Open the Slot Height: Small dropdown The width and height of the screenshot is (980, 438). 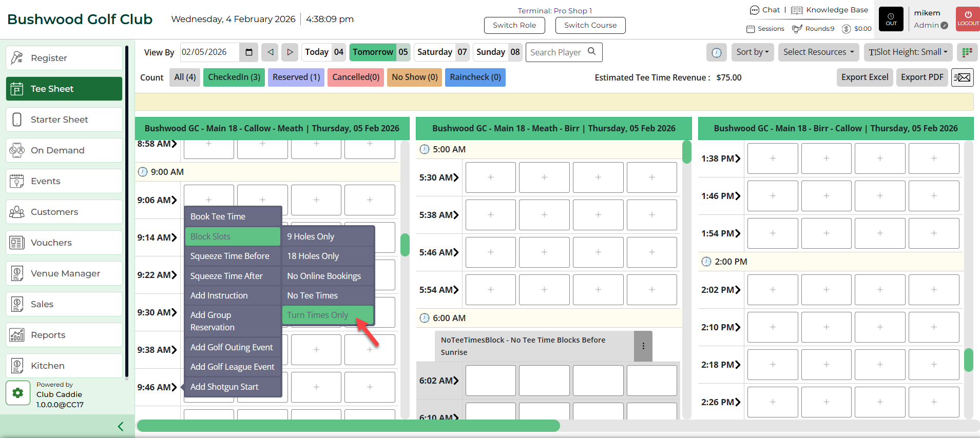pos(908,52)
